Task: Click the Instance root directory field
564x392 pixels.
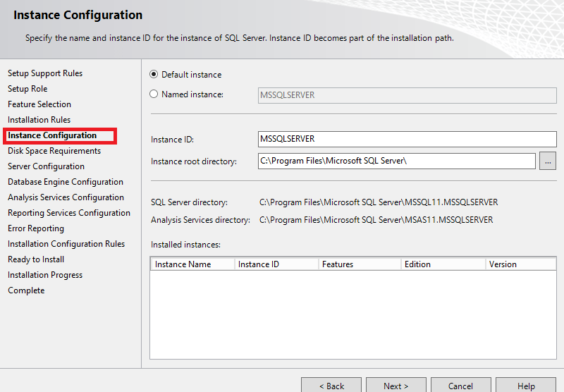Action: click(x=397, y=161)
